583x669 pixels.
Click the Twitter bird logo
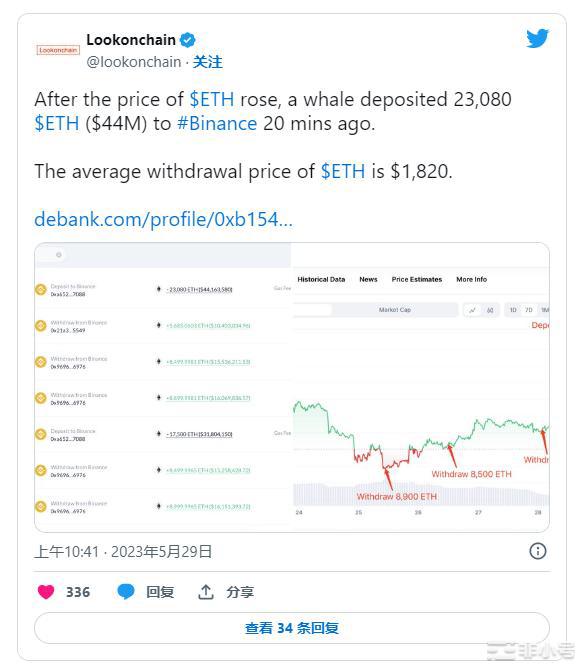coord(537,38)
